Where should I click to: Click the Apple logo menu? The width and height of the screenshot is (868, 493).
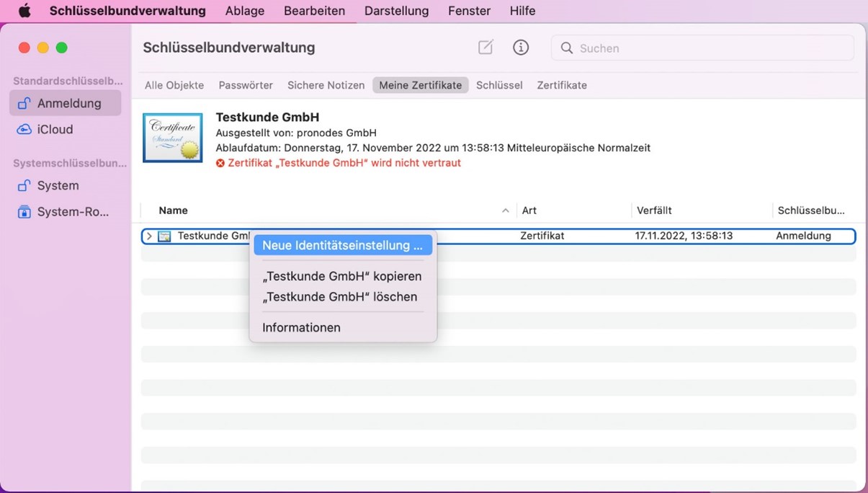pyautogui.click(x=24, y=11)
